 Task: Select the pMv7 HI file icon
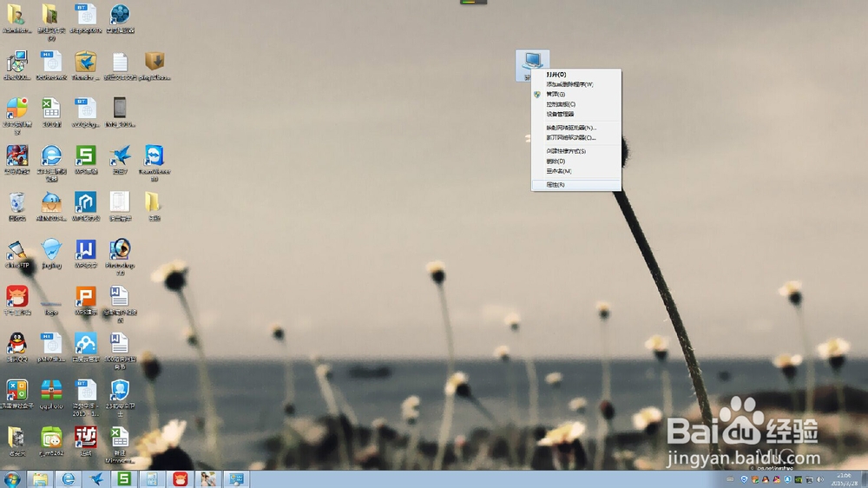pyautogui.click(x=51, y=347)
